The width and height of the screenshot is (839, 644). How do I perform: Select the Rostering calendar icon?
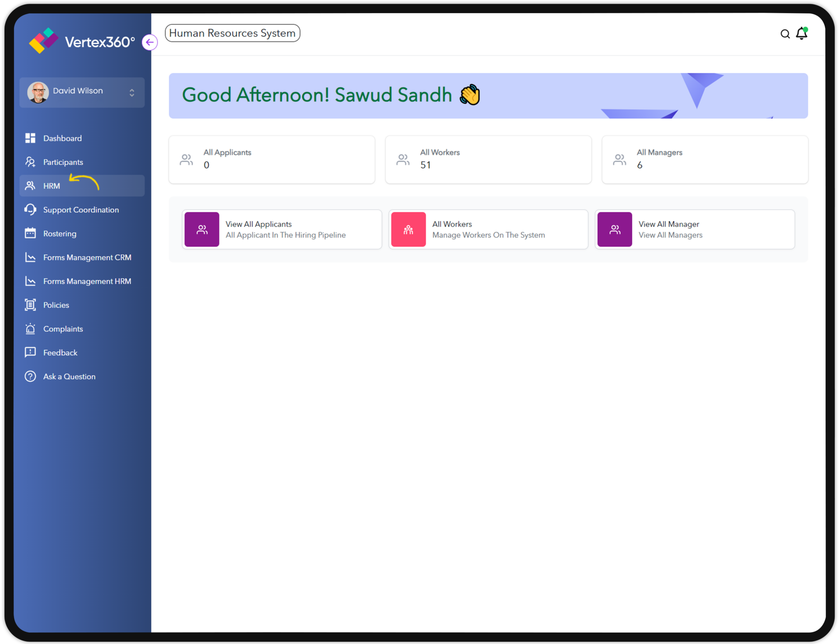point(30,233)
